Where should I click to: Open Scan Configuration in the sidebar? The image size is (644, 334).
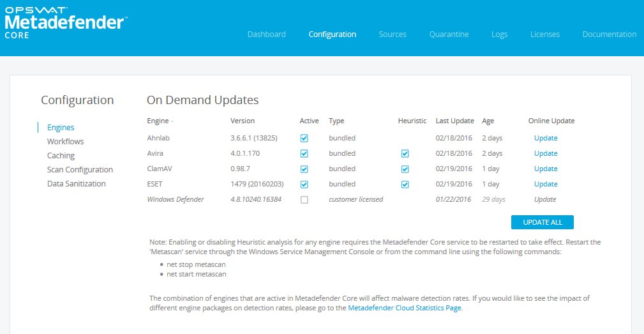(80, 169)
